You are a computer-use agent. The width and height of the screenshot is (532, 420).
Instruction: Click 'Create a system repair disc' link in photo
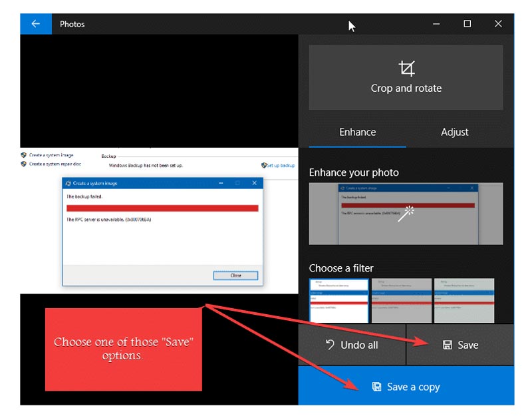[x=55, y=164]
